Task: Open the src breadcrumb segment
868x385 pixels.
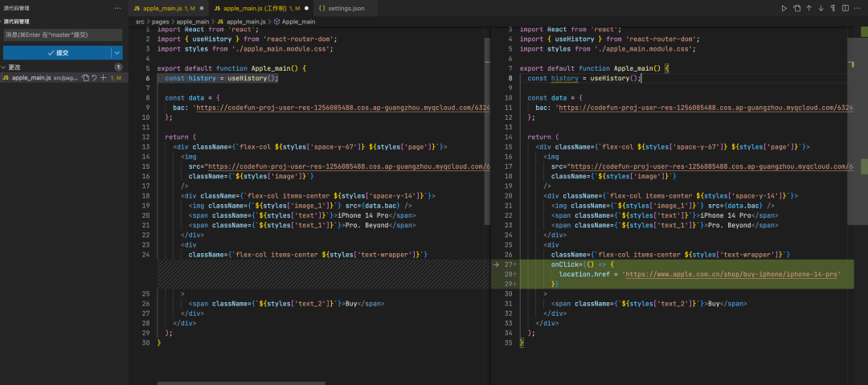Action: click(x=140, y=22)
